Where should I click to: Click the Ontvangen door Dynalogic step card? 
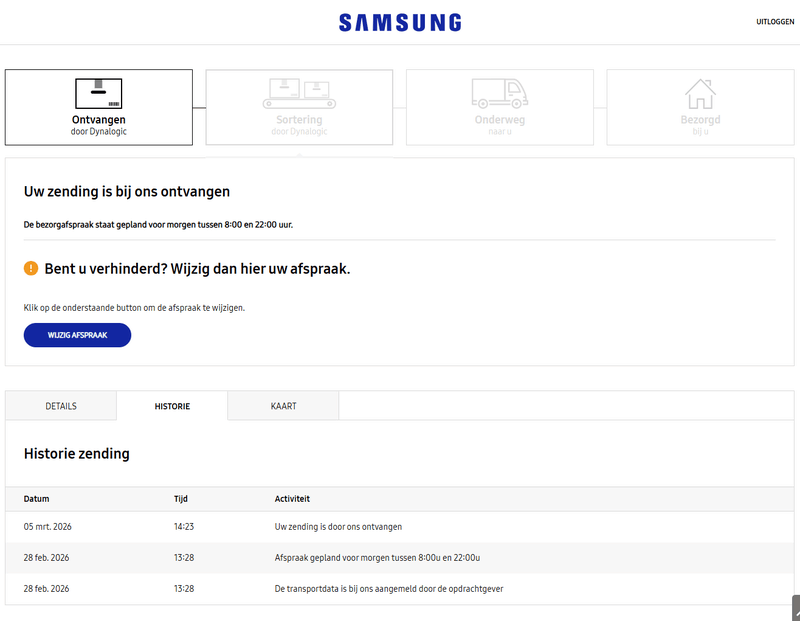[98, 107]
